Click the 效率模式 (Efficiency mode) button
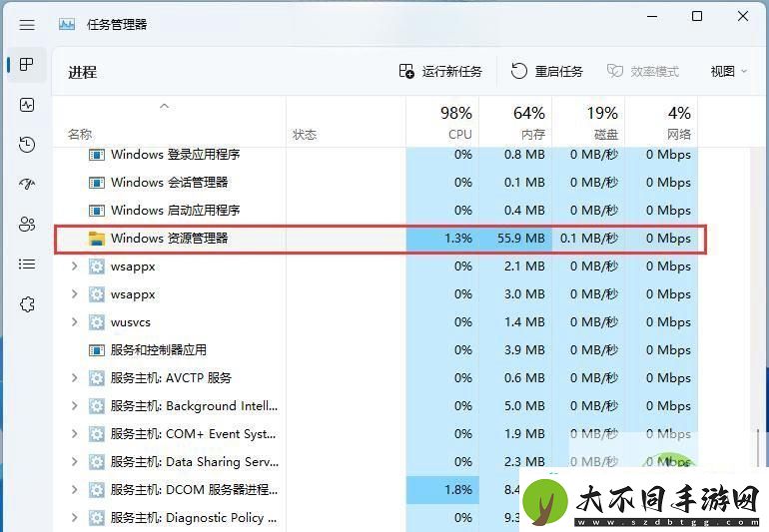The width and height of the screenshot is (769, 532). tap(643, 72)
